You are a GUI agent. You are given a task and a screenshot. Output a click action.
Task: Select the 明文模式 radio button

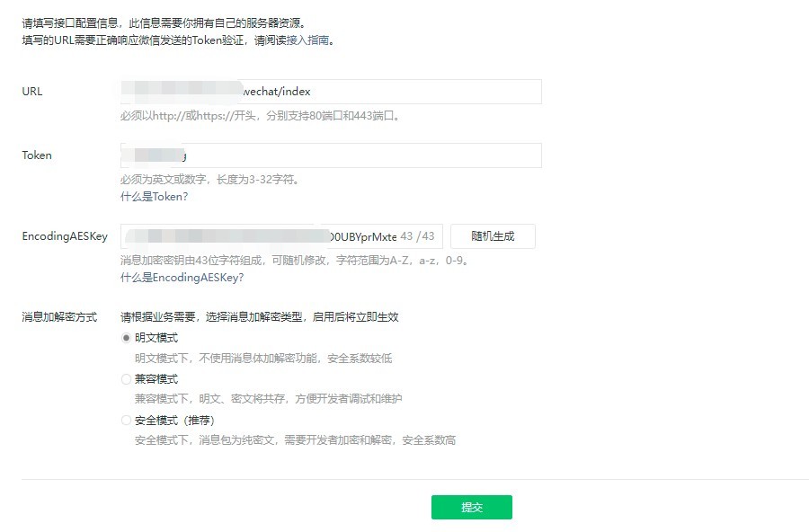[126, 338]
